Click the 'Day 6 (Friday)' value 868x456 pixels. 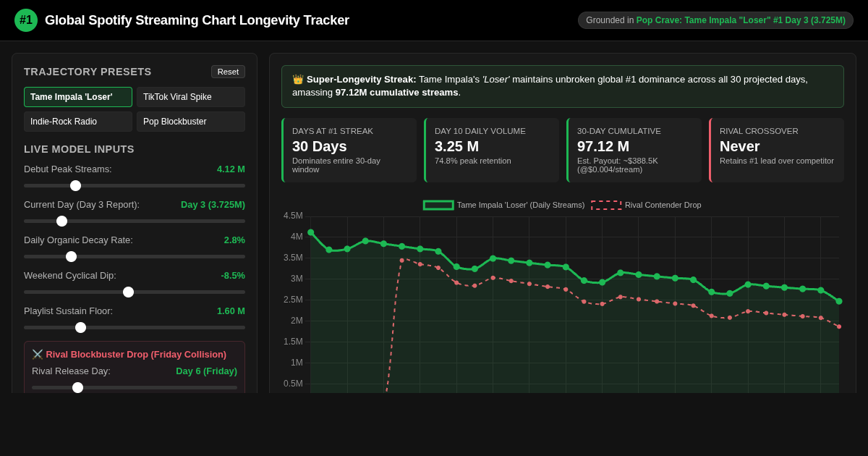click(x=206, y=371)
